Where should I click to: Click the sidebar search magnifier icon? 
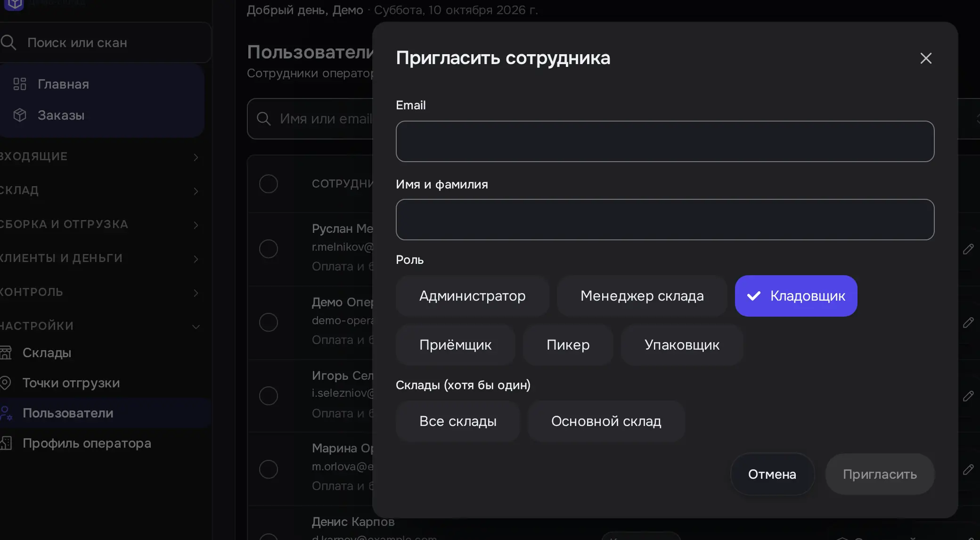8,43
